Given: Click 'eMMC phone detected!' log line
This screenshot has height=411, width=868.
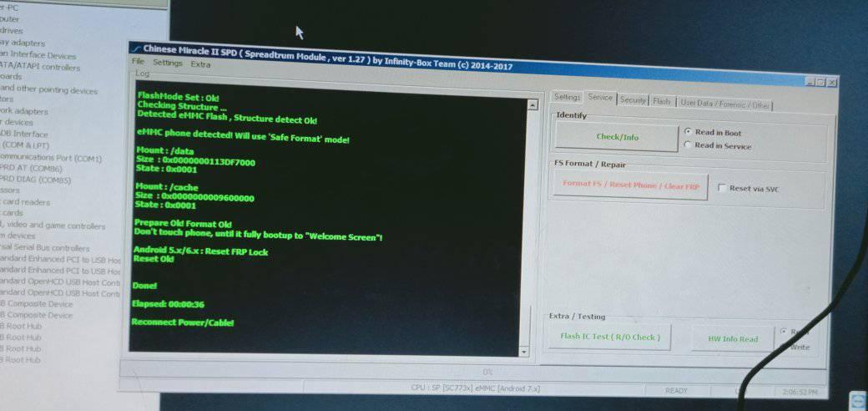Looking at the screenshot, I should [243, 137].
